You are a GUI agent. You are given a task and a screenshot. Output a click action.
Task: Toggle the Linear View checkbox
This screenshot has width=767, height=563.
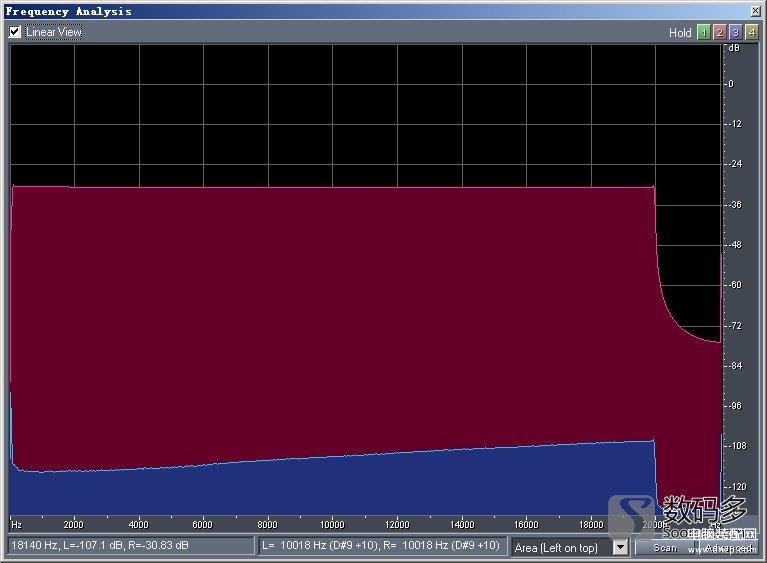tap(15, 32)
